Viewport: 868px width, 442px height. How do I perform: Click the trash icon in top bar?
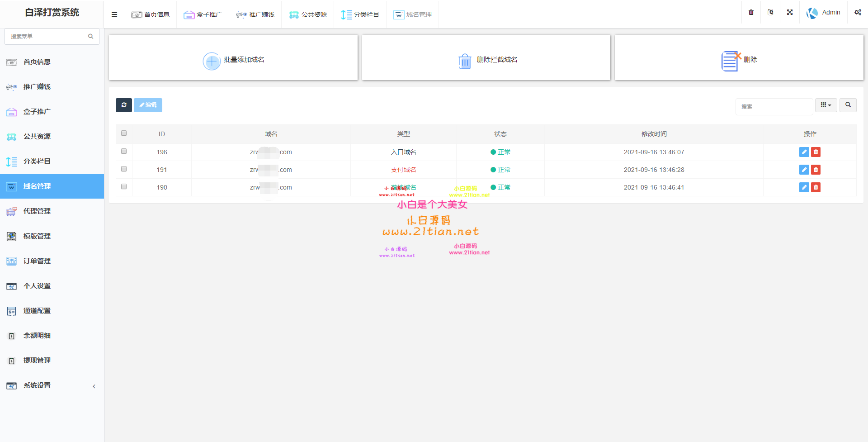pos(751,12)
